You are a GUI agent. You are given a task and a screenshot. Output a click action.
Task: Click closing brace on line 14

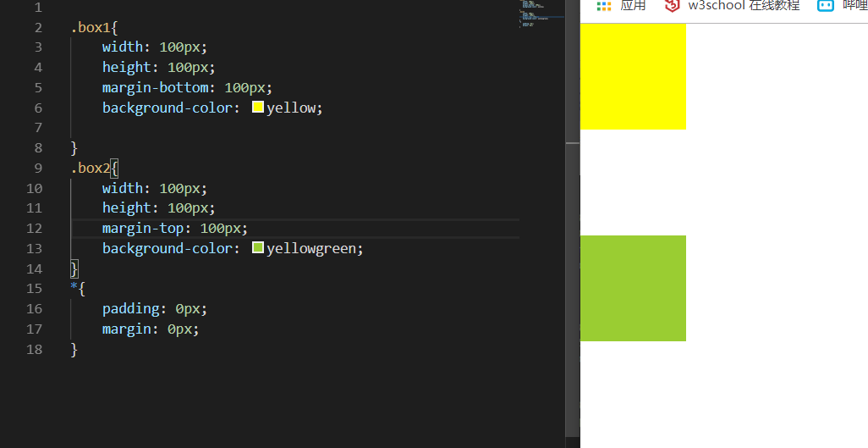click(x=74, y=269)
